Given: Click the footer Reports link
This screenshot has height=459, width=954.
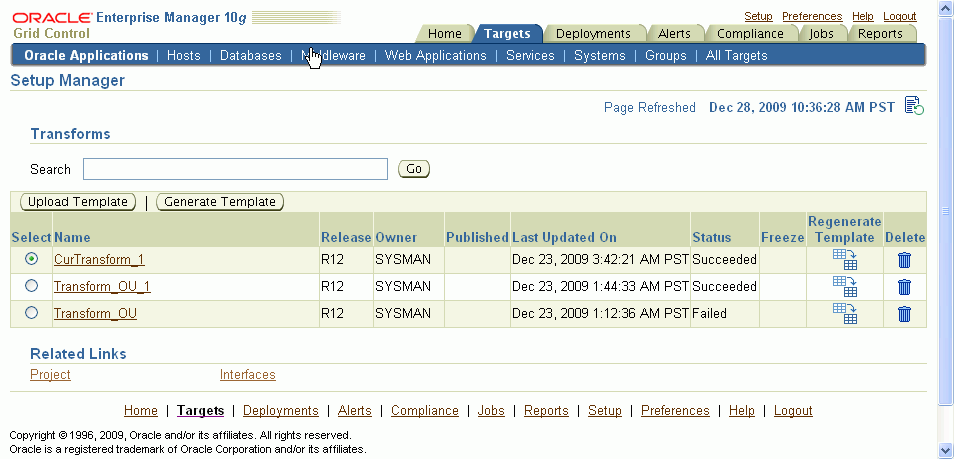Looking at the screenshot, I should 546,410.
